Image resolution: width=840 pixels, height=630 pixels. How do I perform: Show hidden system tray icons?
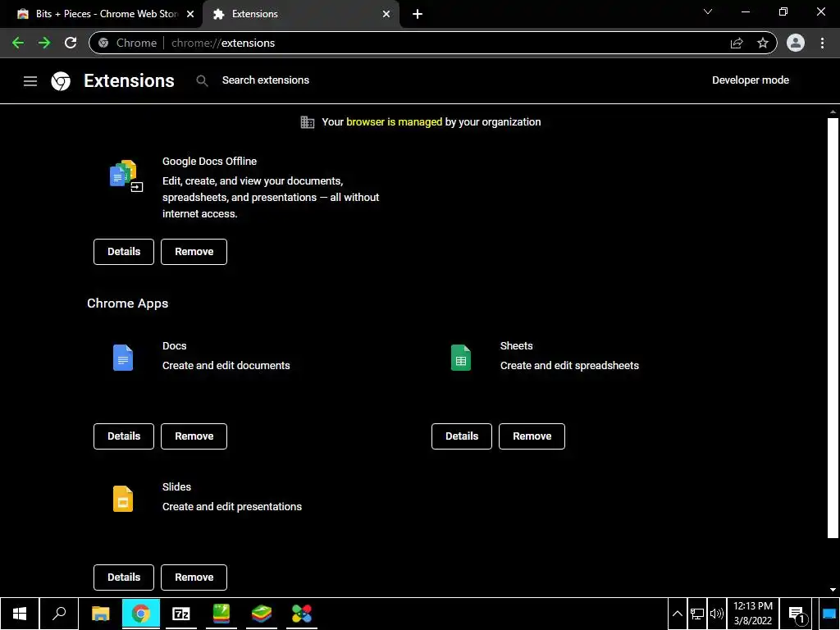coord(677,614)
